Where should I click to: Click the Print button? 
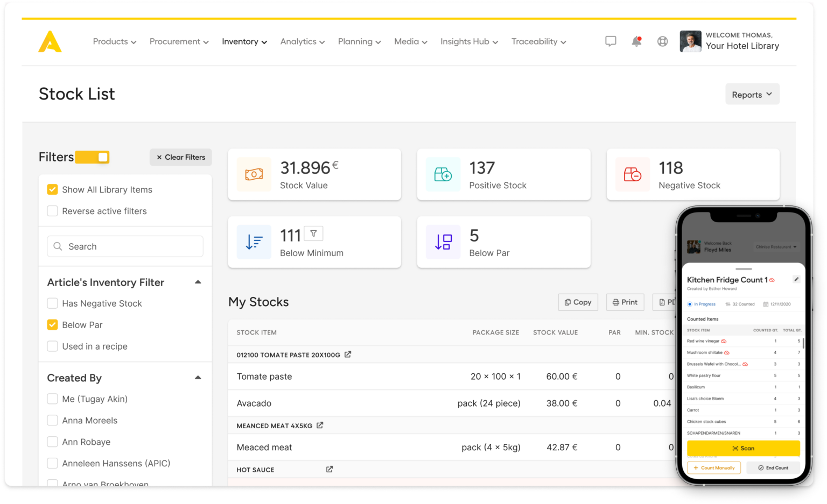click(625, 302)
